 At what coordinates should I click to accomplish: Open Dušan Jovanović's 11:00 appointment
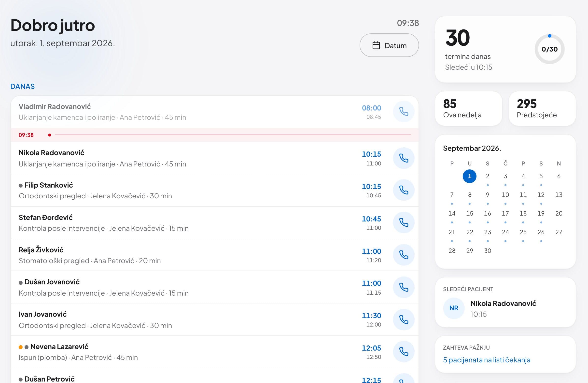[x=214, y=287]
